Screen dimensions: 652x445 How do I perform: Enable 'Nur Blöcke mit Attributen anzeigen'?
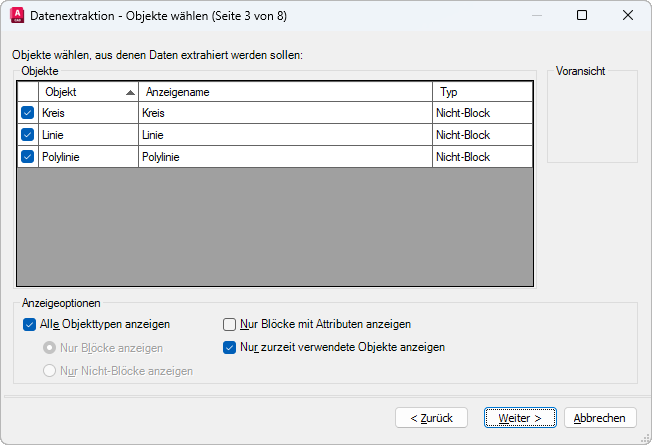point(230,324)
